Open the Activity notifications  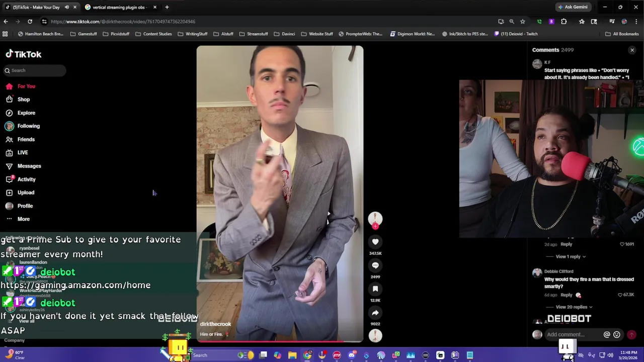pos(21,179)
